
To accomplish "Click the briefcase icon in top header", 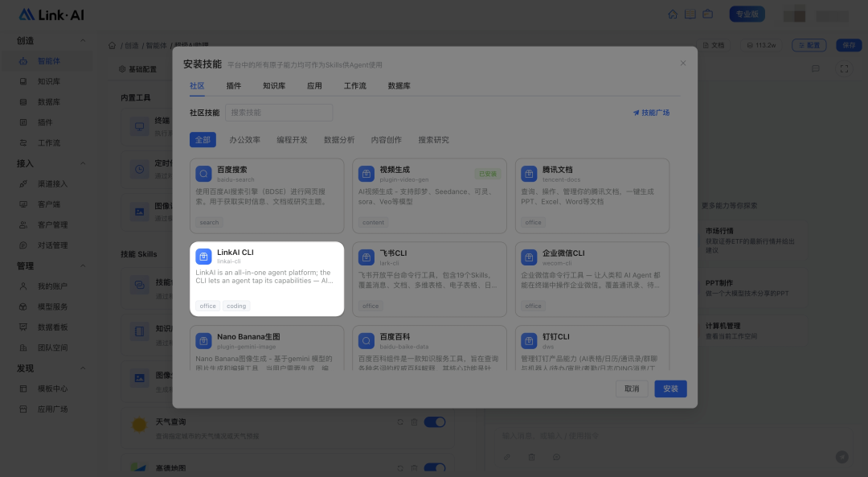I will 707,14.
